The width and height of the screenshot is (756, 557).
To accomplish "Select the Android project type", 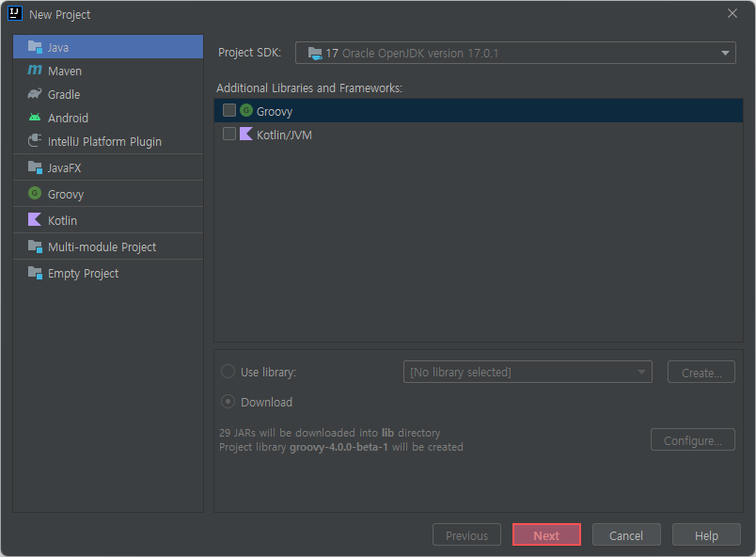I will (x=108, y=118).
